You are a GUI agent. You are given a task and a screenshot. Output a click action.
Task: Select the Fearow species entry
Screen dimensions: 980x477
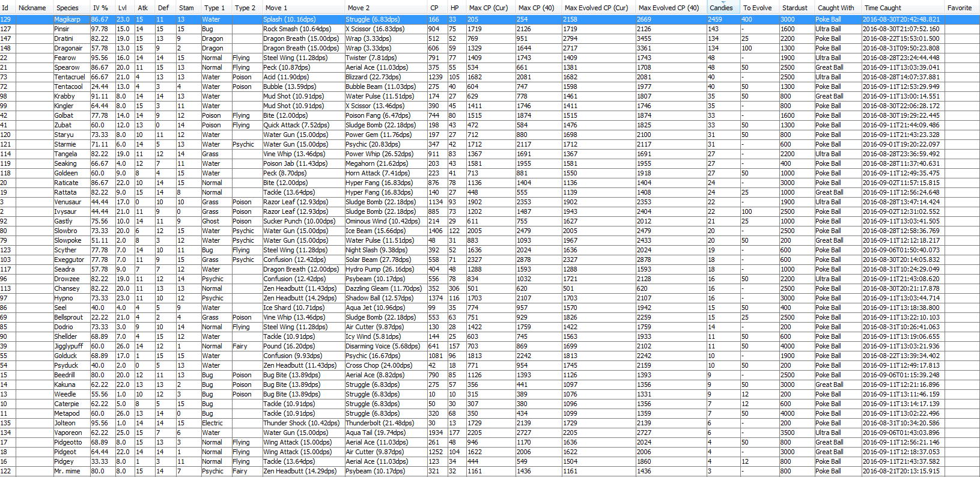tap(71, 58)
